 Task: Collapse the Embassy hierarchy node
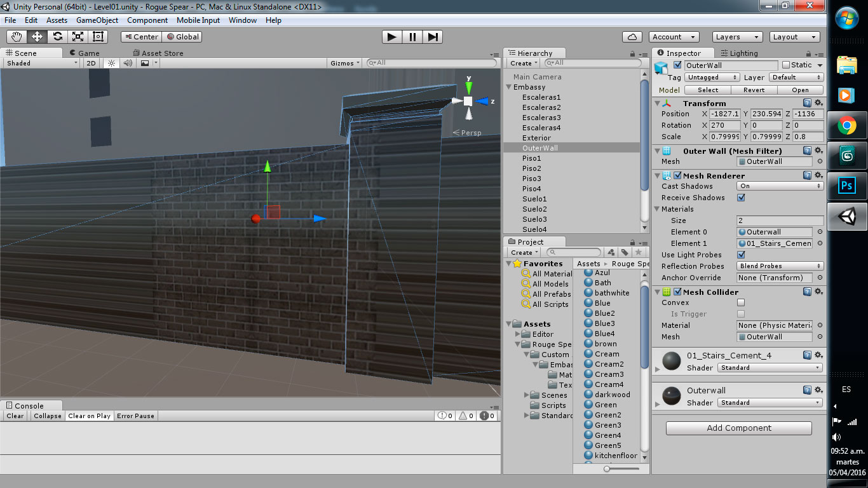(509, 87)
